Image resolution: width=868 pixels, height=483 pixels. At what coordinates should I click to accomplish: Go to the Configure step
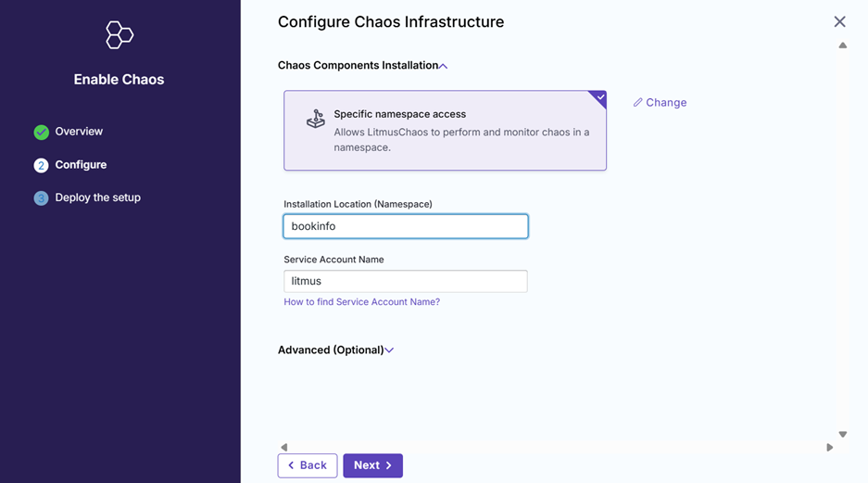tap(81, 165)
